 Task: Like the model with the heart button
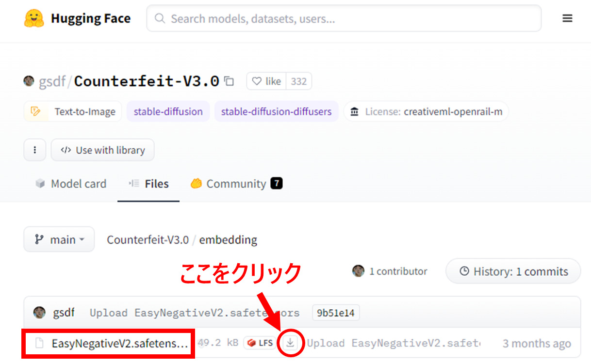(266, 81)
